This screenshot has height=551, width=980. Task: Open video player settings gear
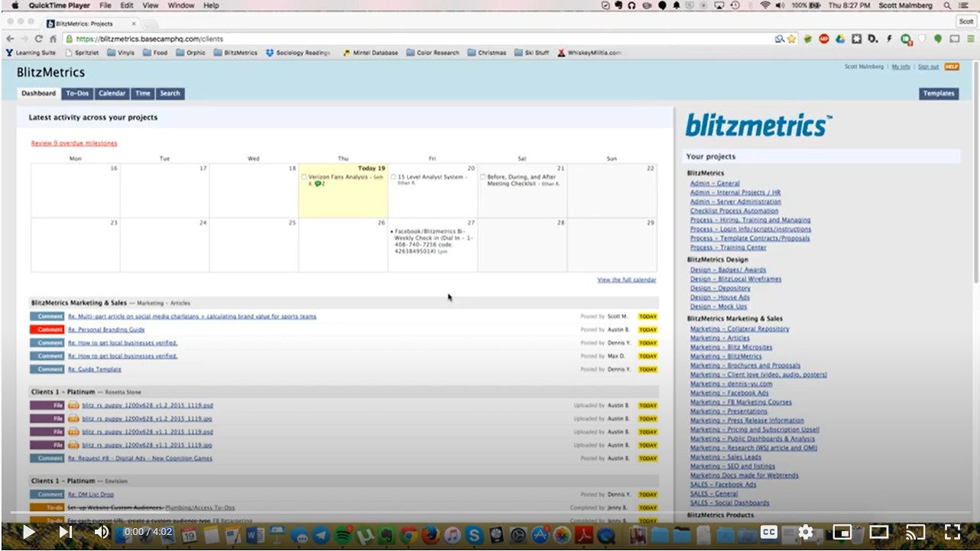[x=806, y=532]
